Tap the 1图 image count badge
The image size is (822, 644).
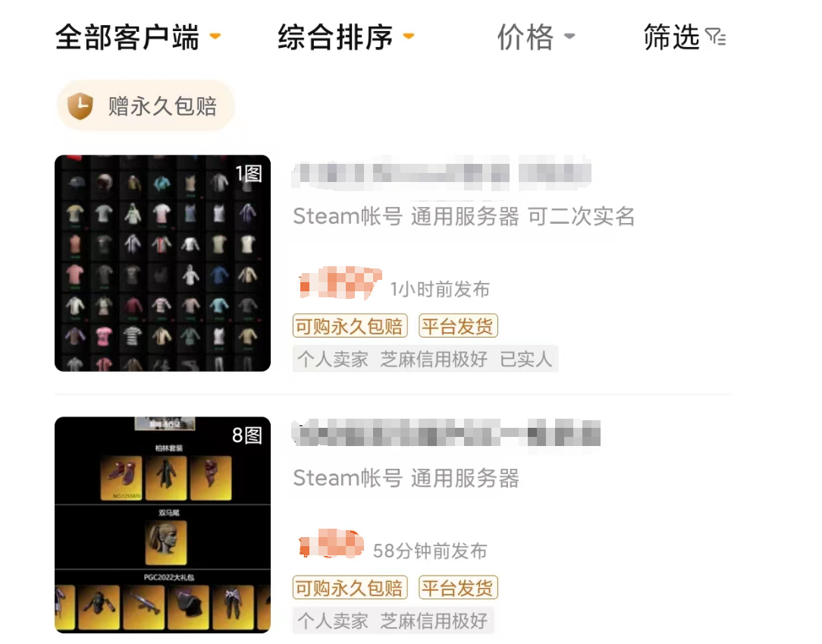point(249,173)
